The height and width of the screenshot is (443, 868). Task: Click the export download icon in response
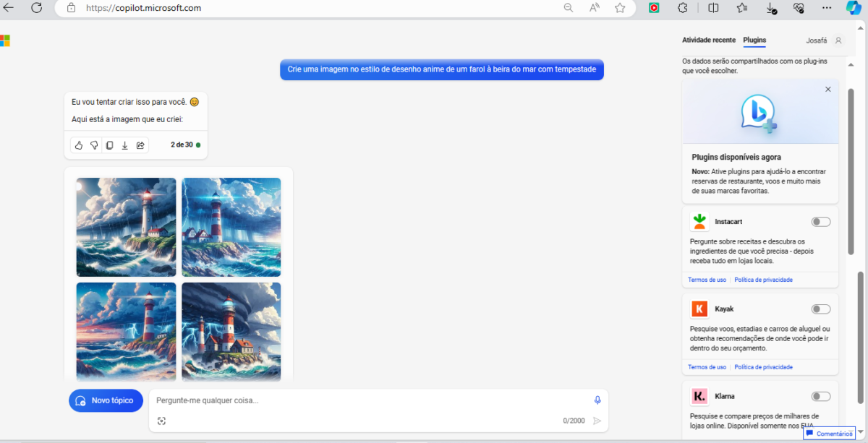click(124, 145)
